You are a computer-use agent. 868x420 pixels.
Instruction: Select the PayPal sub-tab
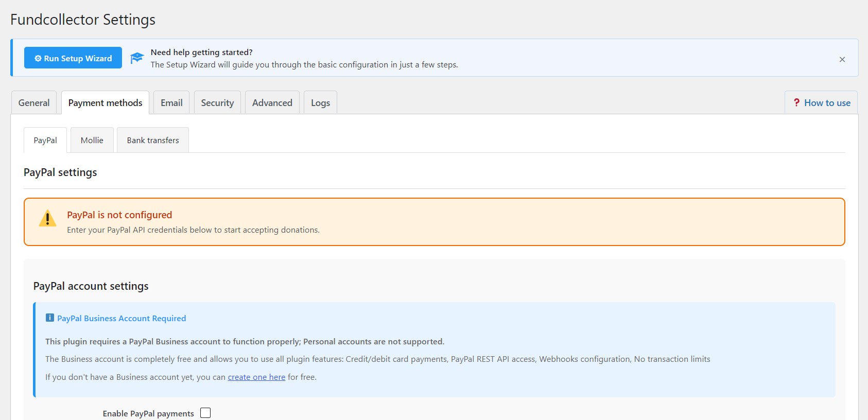point(45,140)
